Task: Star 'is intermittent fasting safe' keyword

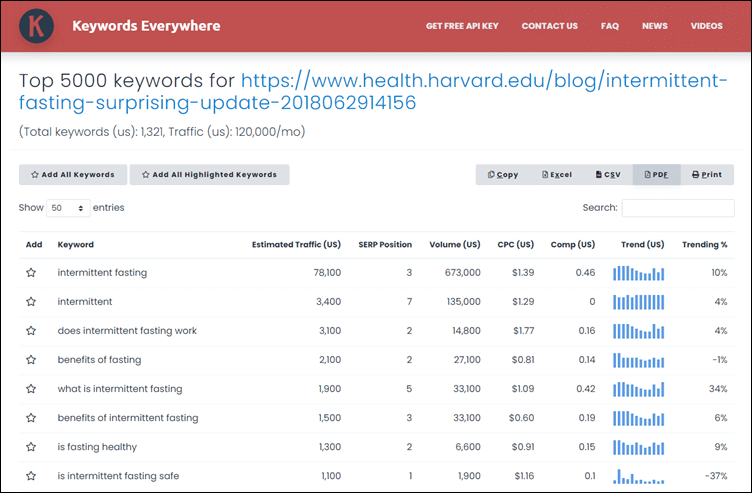Action: click(31, 476)
